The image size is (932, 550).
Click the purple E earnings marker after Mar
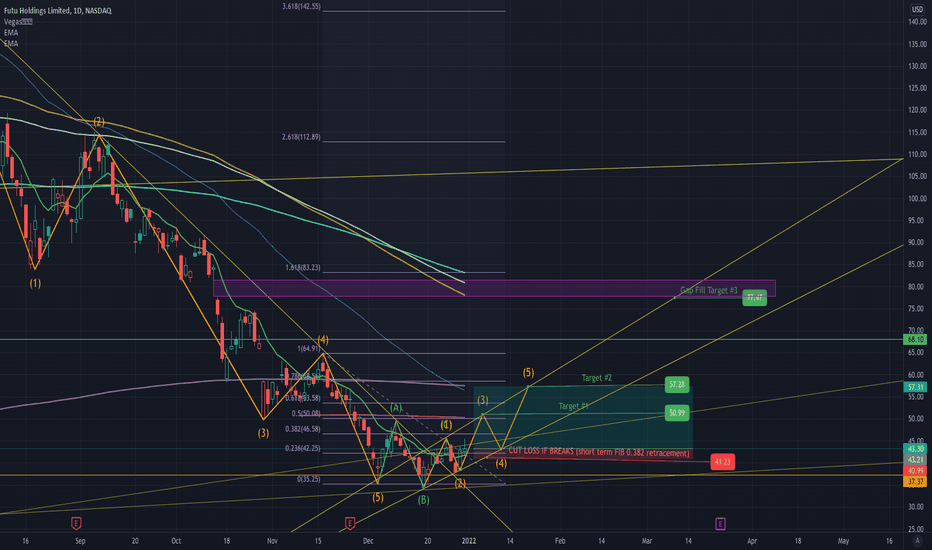click(x=720, y=523)
